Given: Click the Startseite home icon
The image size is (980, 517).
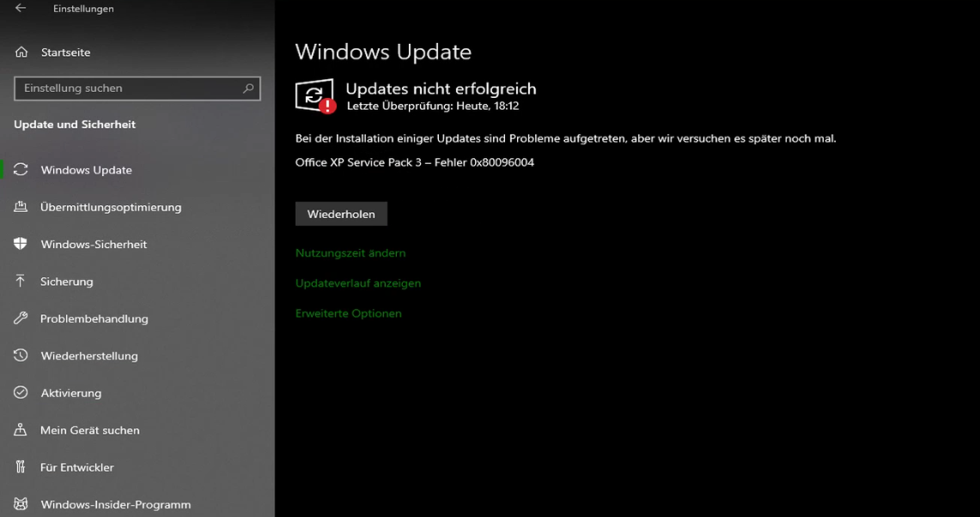Looking at the screenshot, I should 21,52.
